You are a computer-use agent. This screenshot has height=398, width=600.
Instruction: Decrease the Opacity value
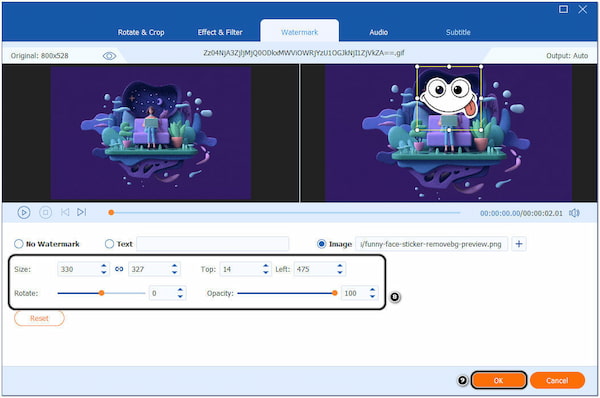click(372, 296)
